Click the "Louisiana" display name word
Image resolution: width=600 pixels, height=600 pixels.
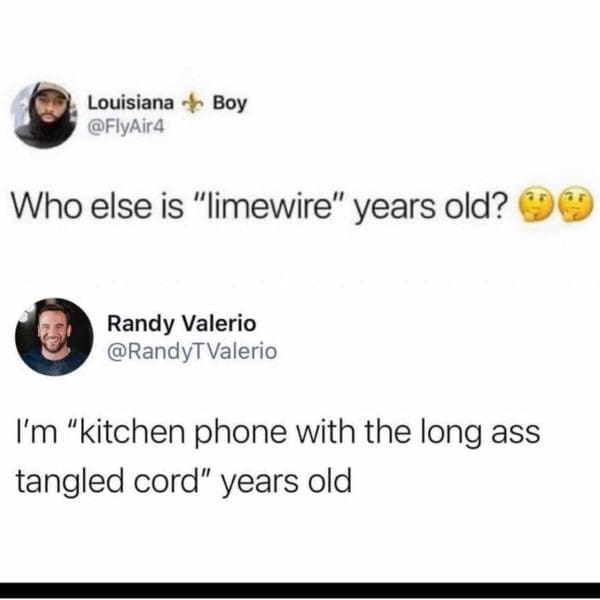tap(130, 103)
